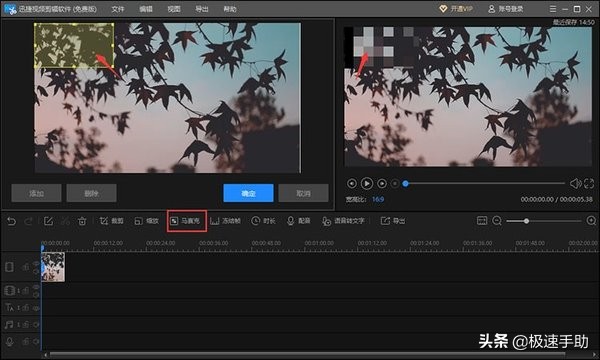The image size is (600, 360).
Task: Stop preview playback
Action: (395, 184)
